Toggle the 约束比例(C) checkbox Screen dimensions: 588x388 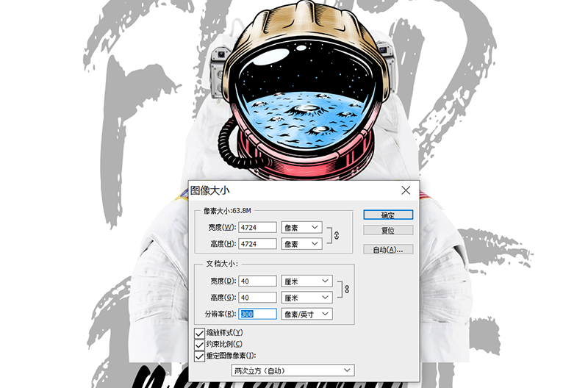(199, 345)
